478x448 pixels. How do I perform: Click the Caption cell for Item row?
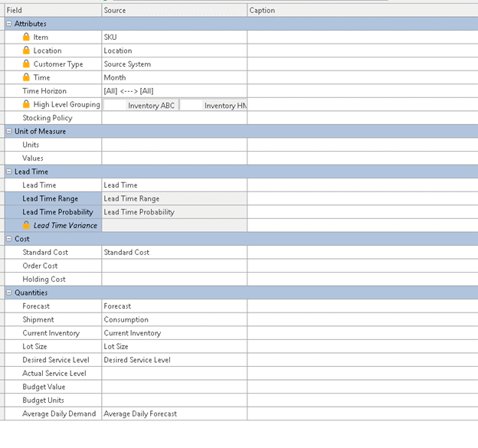362,38
